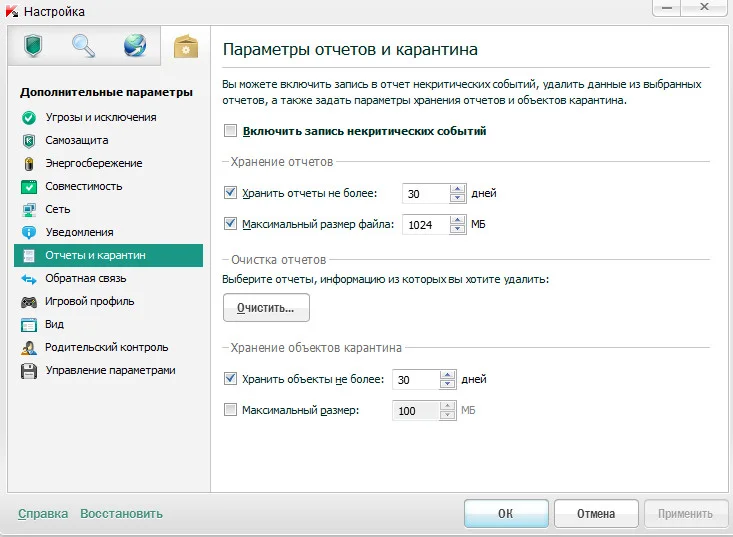Enable quarantine Максимальный размер checkbox
Viewport: 733px width, 537px height.
tap(230, 410)
